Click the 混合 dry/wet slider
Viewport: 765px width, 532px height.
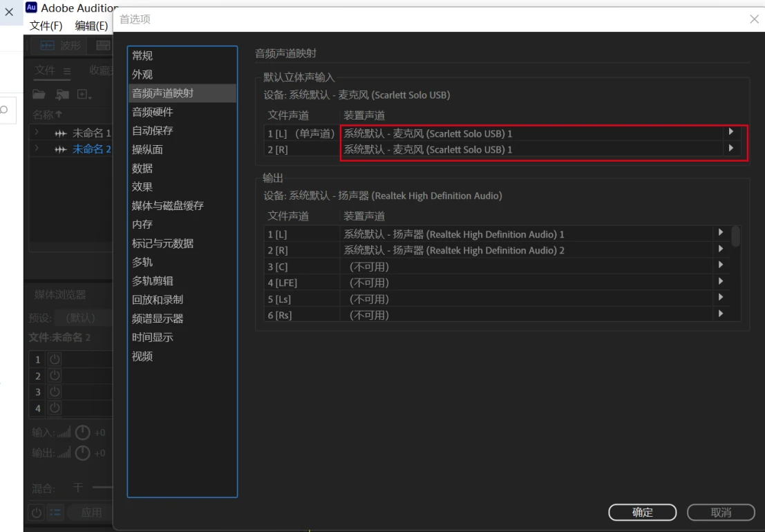pyautogui.click(x=102, y=487)
